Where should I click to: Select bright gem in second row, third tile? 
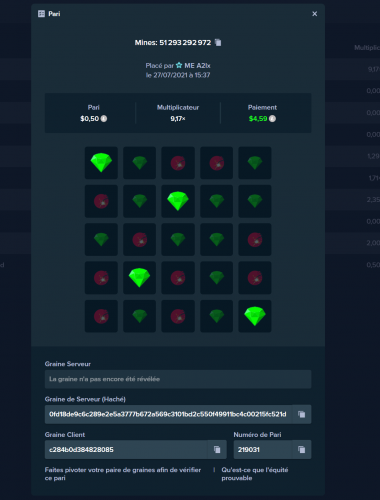(178, 201)
